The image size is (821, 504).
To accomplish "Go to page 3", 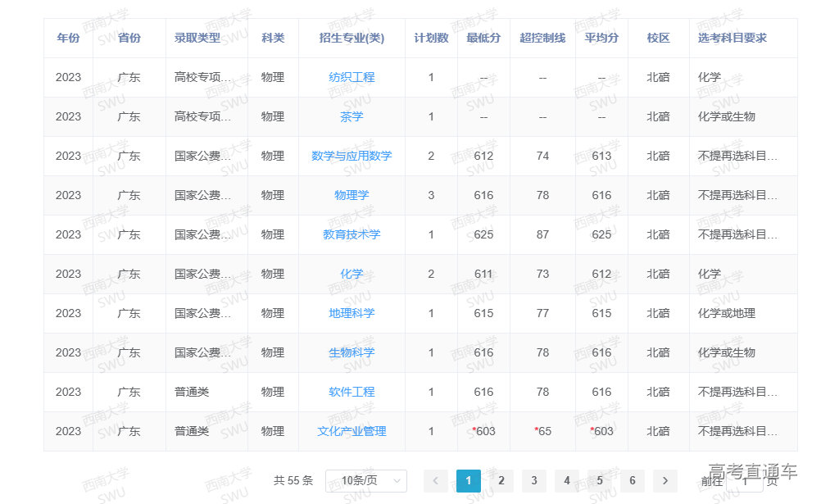I will (x=534, y=481).
